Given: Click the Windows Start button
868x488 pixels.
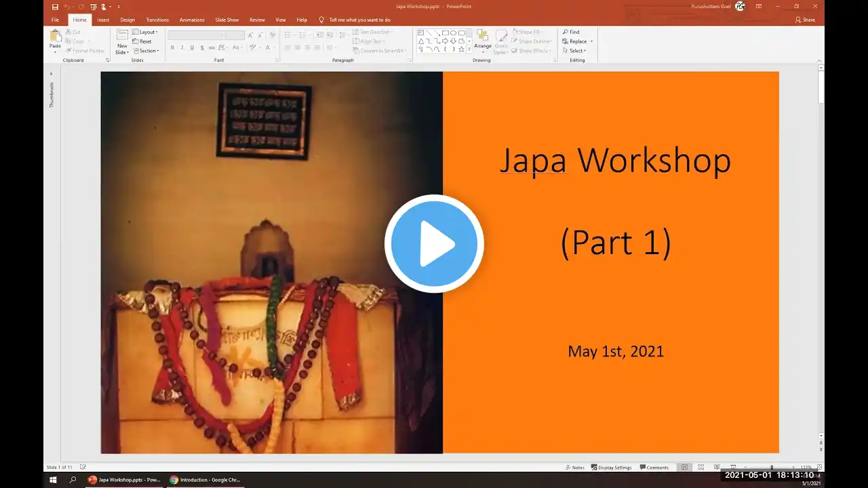Looking at the screenshot, I should 53,480.
